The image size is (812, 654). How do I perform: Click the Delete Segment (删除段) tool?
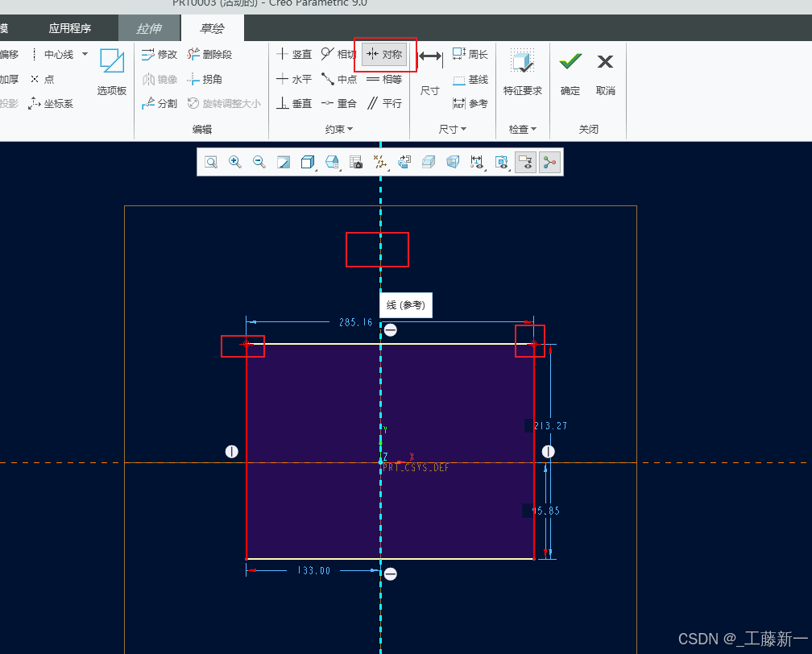tap(209, 55)
